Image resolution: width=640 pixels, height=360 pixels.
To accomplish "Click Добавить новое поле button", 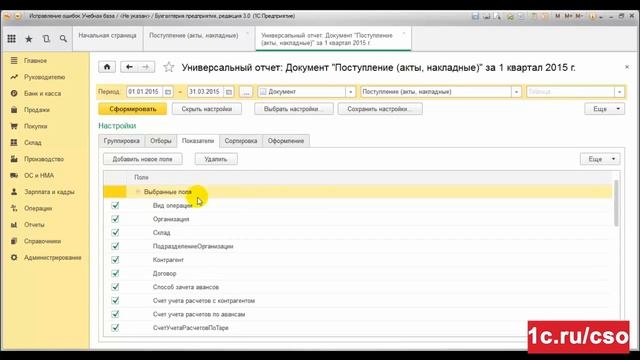I will [x=142, y=159].
